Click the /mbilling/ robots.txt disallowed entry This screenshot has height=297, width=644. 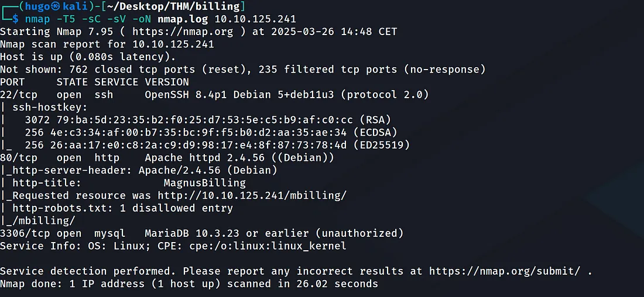44,220
